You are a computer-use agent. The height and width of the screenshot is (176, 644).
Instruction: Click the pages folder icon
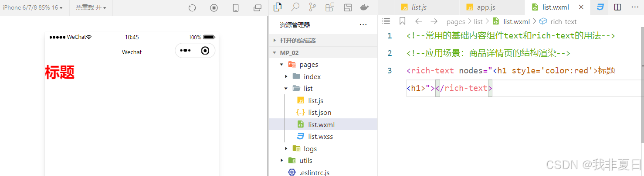point(292,65)
